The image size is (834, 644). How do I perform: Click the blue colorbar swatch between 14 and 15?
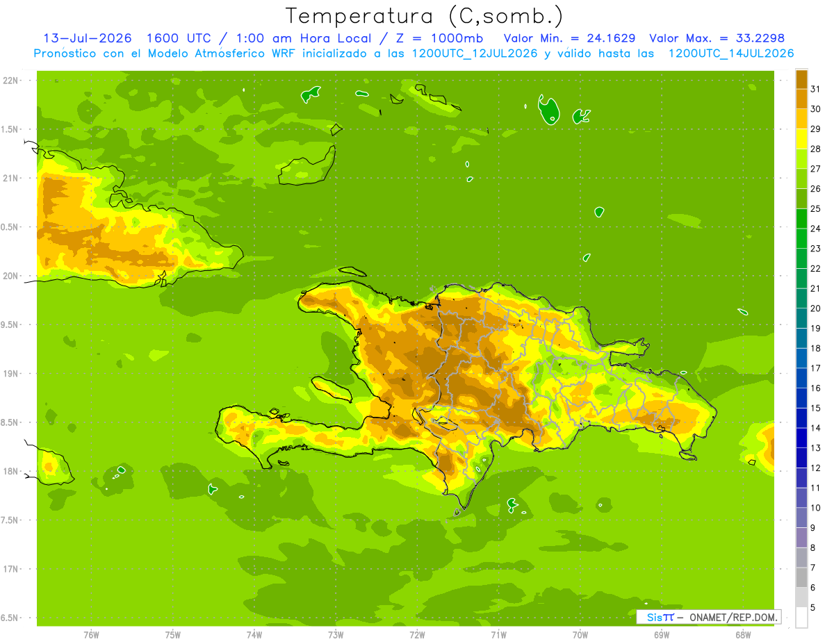coord(801,418)
